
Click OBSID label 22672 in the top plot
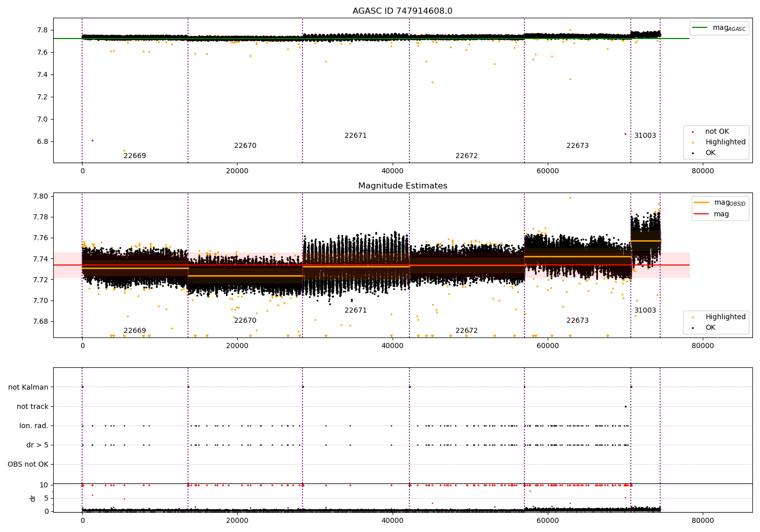tap(467, 156)
